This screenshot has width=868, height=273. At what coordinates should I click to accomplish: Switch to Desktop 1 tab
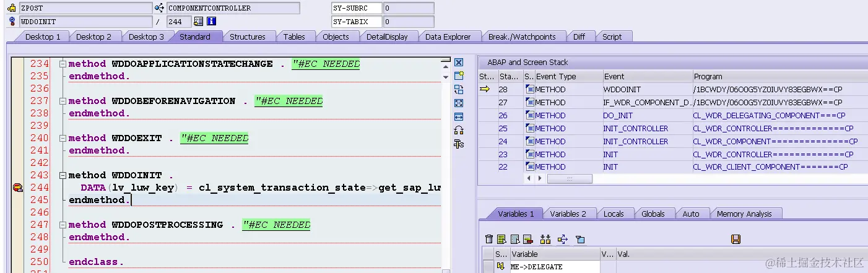(43, 37)
